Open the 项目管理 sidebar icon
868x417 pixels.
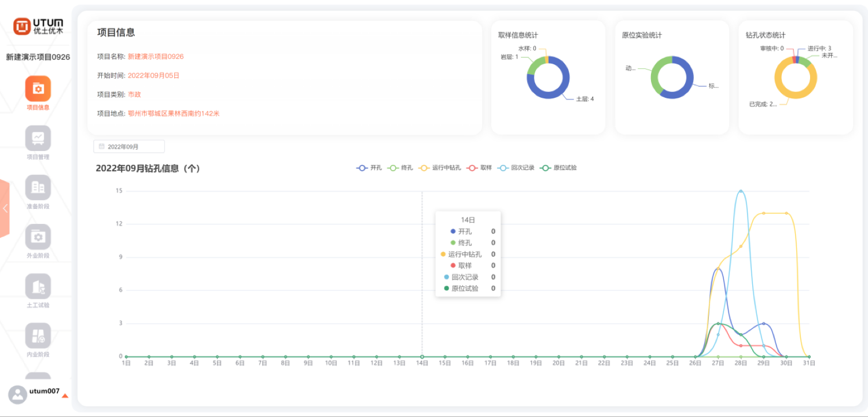(x=38, y=138)
